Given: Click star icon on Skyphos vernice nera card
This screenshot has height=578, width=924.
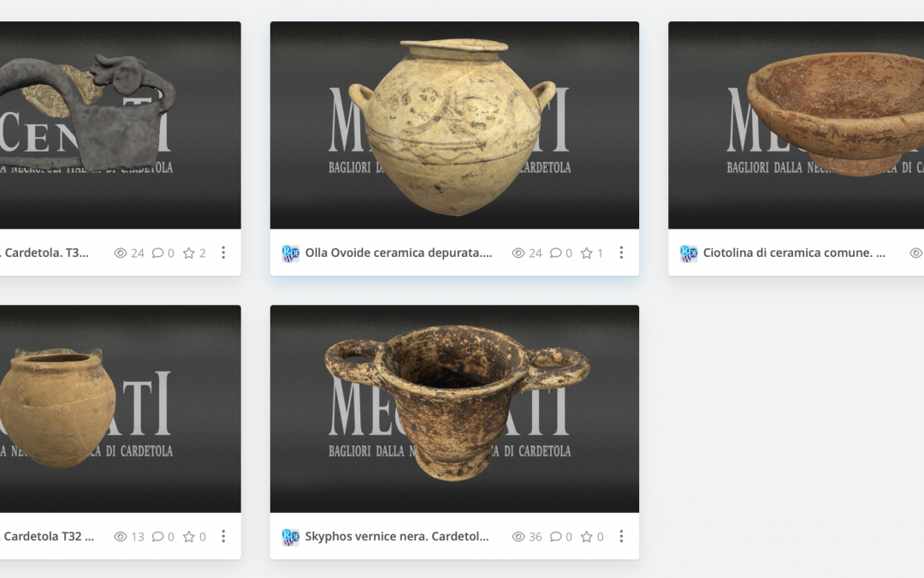Looking at the screenshot, I should click(586, 537).
